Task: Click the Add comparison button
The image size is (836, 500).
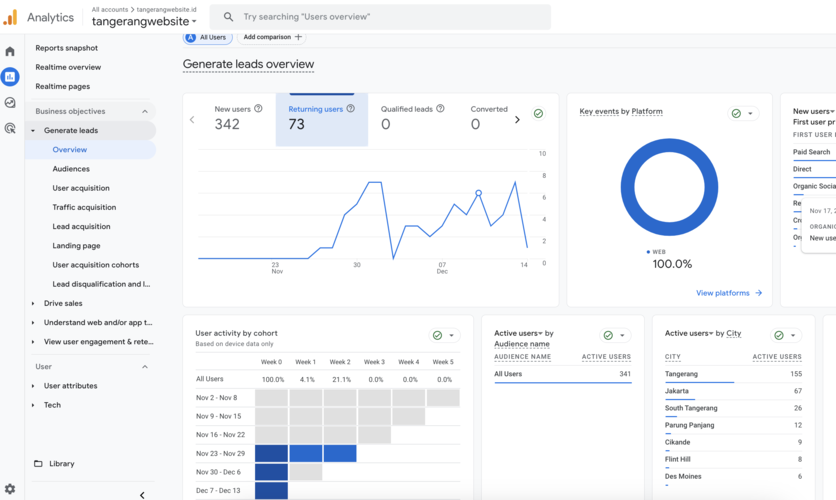Action: [271, 37]
